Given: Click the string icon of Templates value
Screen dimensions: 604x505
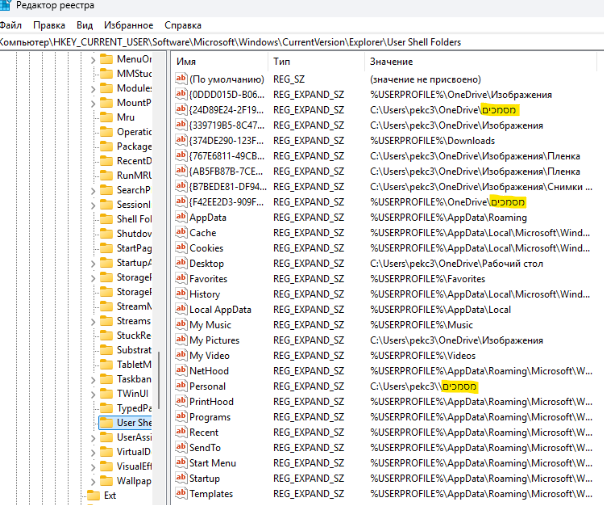Looking at the screenshot, I should pos(181,493).
